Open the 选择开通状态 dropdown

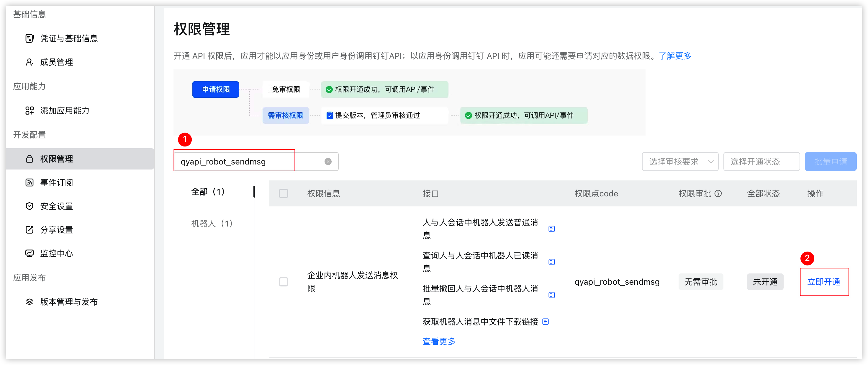click(x=761, y=162)
